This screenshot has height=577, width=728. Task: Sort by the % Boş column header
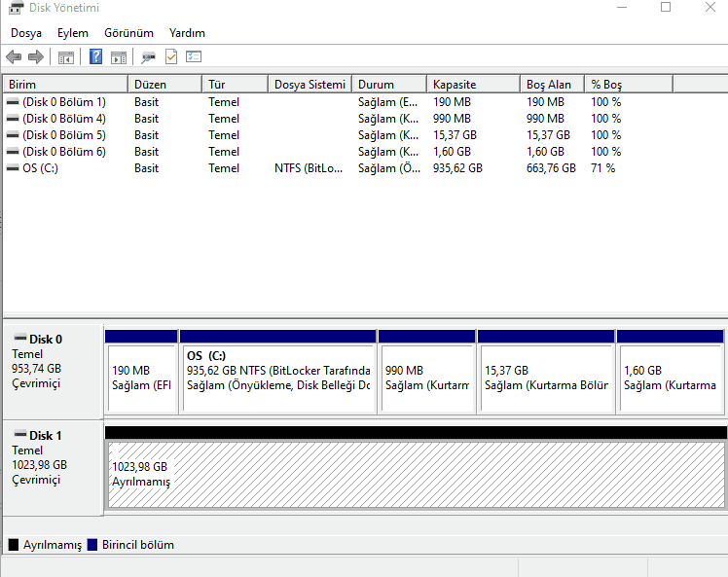coord(629,85)
